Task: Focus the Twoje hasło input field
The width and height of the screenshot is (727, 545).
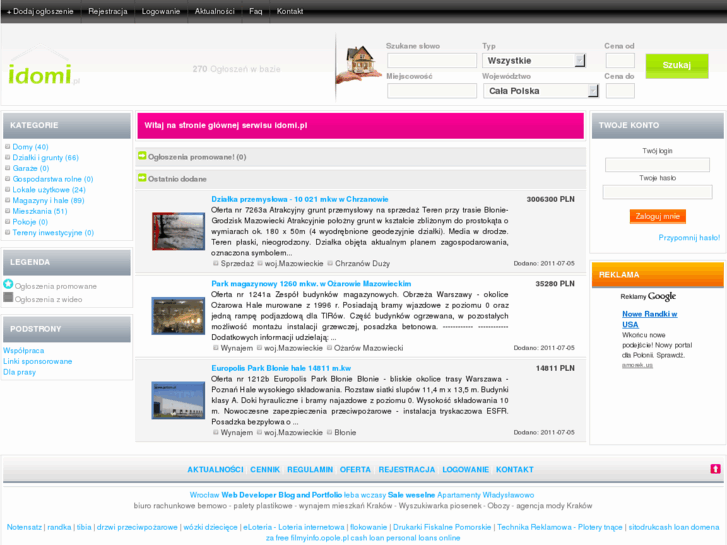Action: pyautogui.click(x=657, y=192)
